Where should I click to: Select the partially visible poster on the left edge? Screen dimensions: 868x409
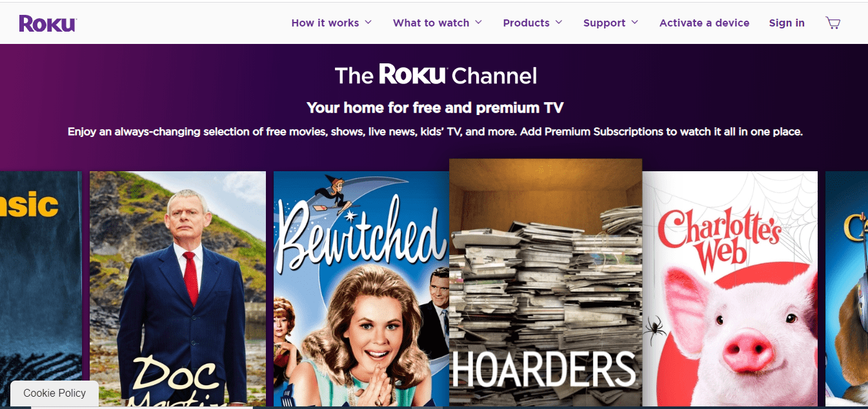click(41, 289)
